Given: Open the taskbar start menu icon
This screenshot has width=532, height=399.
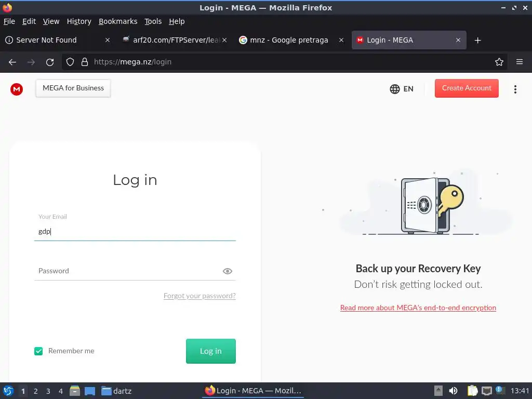Looking at the screenshot, I should pyautogui.click(x=8, y=391).
